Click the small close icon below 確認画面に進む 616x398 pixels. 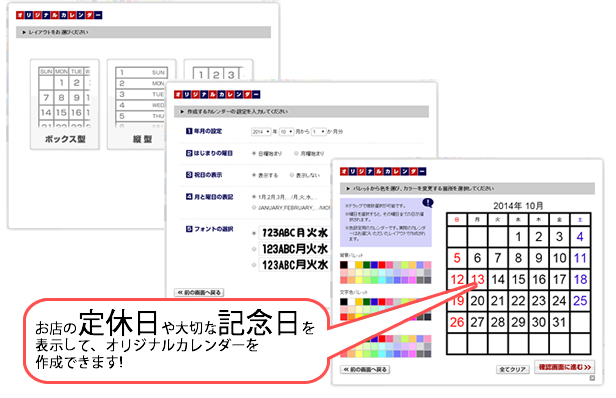pyautogui.click(x=592, y=378)
